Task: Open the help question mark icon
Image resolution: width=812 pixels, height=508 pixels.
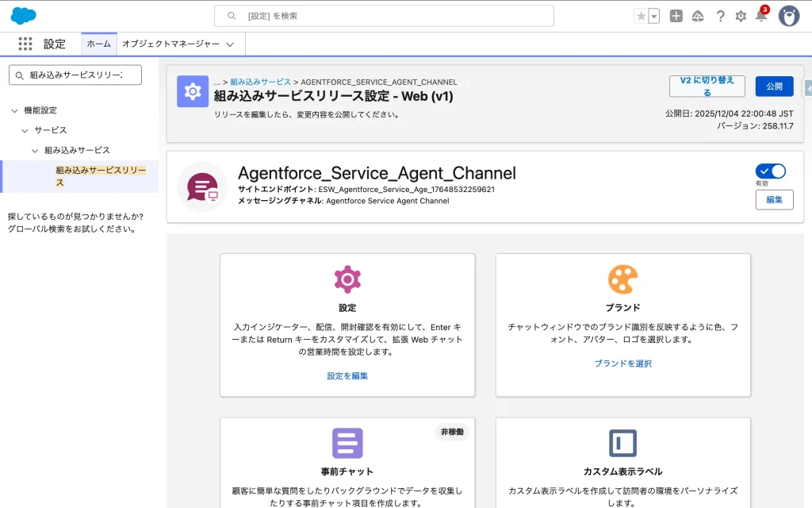Action: point(720,16)
